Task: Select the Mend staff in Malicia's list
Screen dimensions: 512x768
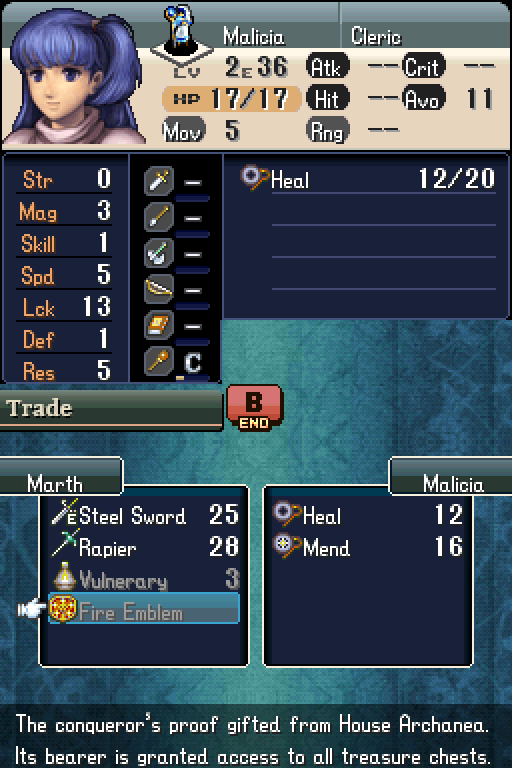Action: click(x=368, y=547)
